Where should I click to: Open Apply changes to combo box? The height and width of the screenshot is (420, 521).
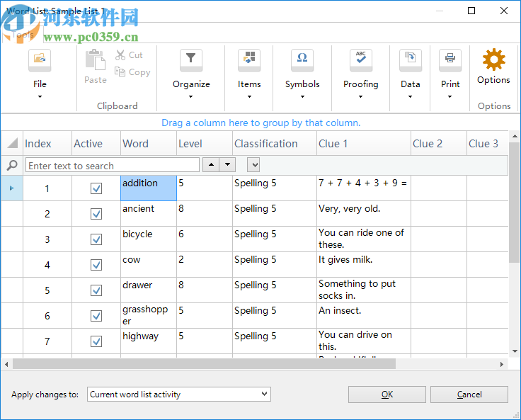tap(179, 394)
